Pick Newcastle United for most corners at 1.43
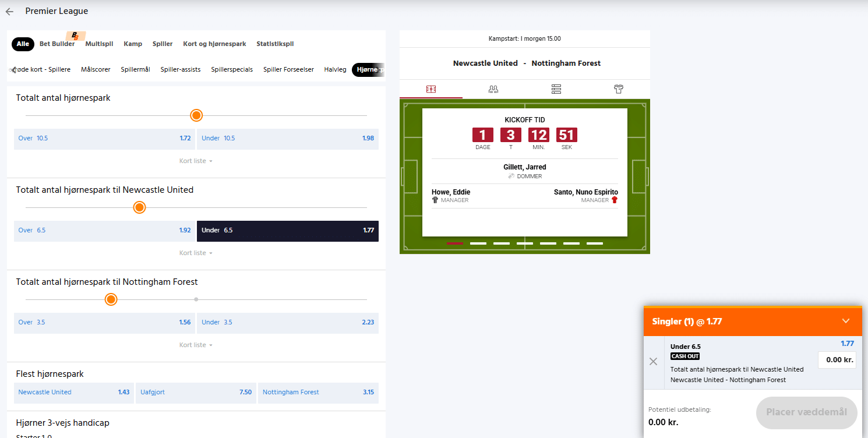Screen dimensions: 868x438 coord(74,393)
